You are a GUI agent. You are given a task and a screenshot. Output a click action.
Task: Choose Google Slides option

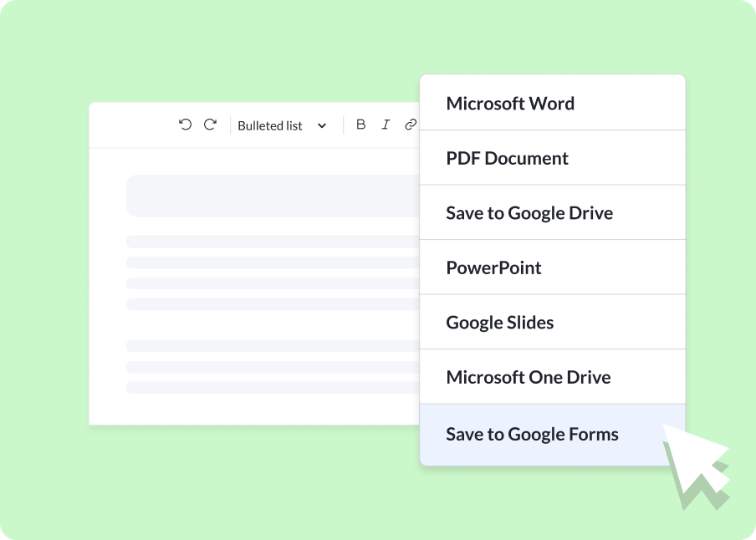(x=553, y=322)
